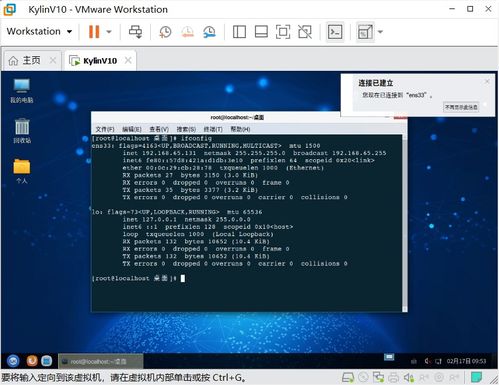Launch the Firefox browser taskbar icon
This screenshot has width=499, height=385.
tap(32, 361)
